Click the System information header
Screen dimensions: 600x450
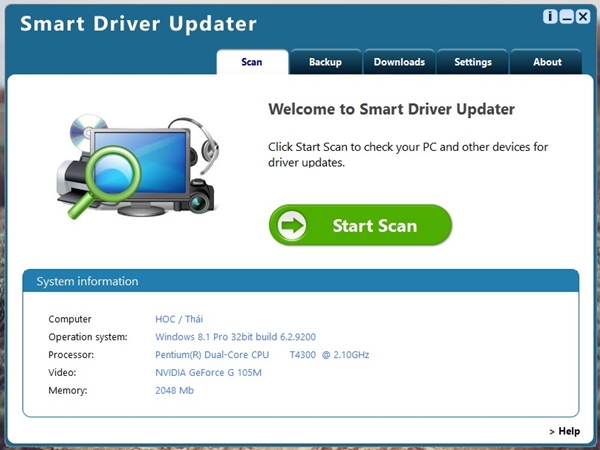coord(301,281)
